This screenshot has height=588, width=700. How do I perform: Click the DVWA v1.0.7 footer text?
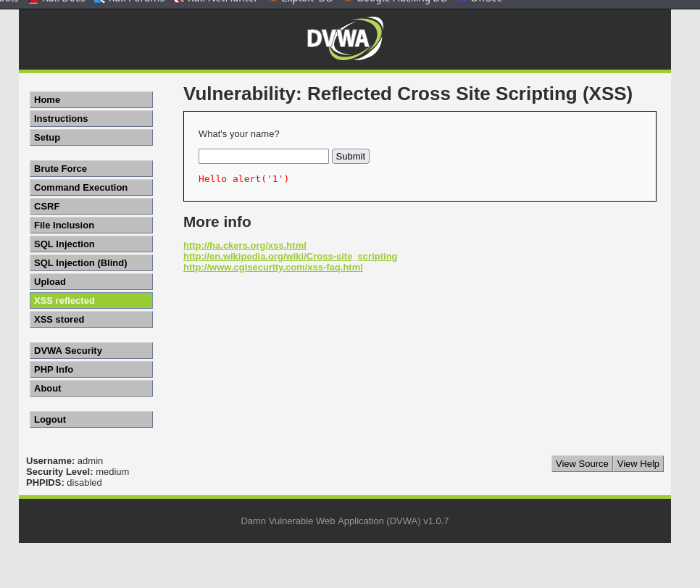point(345,521)
